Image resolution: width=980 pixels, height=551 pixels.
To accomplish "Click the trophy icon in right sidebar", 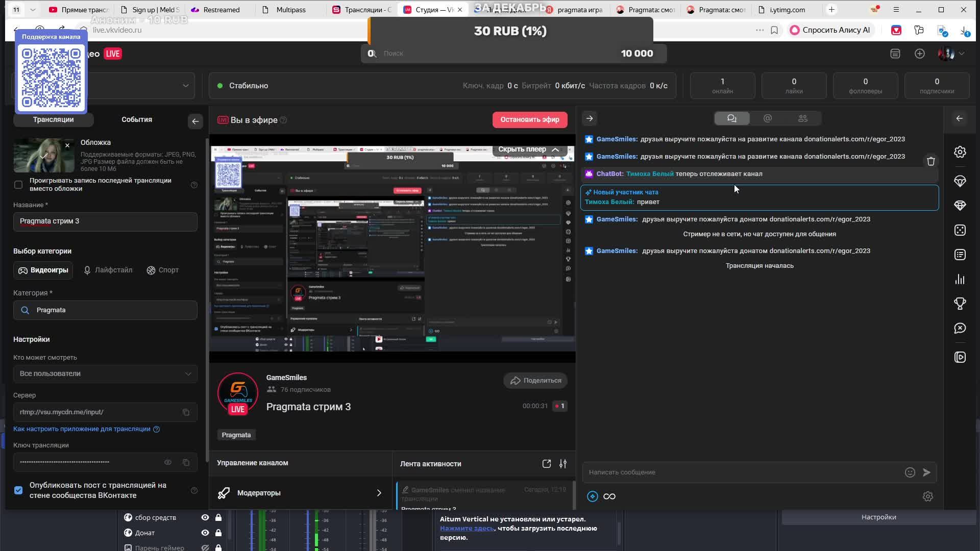I will point(960,304).
